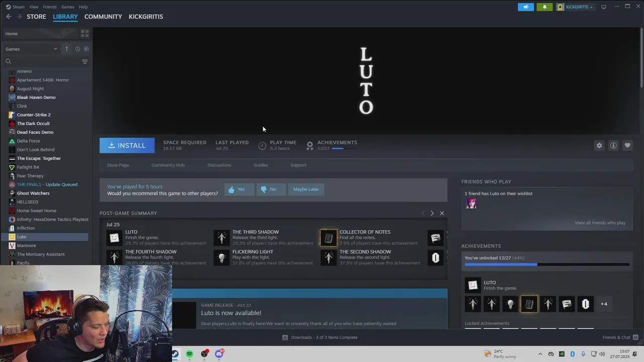The height and width of the screenshot is (362, 644).
Task: Click The Third Shadow achievement icon
Action: [x=221, y=238]
